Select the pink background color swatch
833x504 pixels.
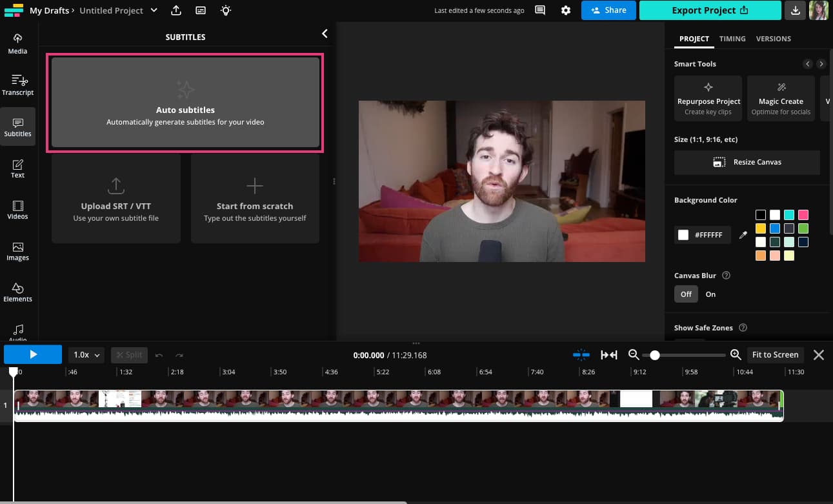tap(803, 215)
